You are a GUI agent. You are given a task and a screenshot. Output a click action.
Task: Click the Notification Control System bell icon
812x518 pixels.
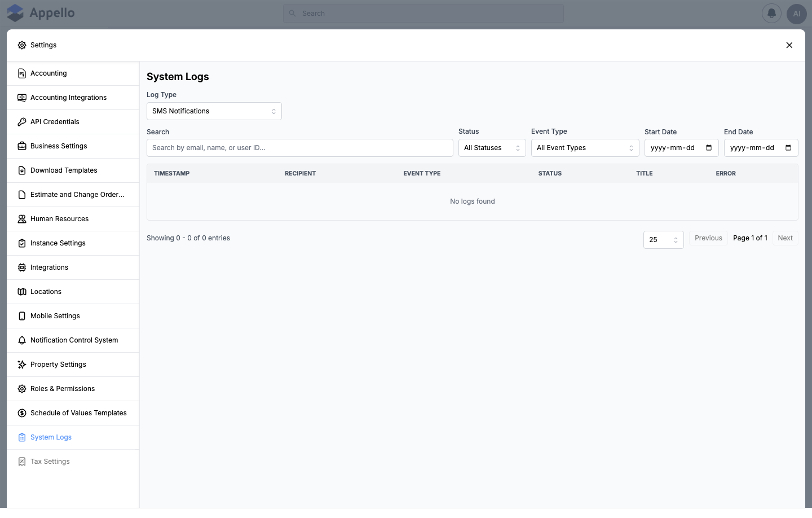tap(22, 340)
